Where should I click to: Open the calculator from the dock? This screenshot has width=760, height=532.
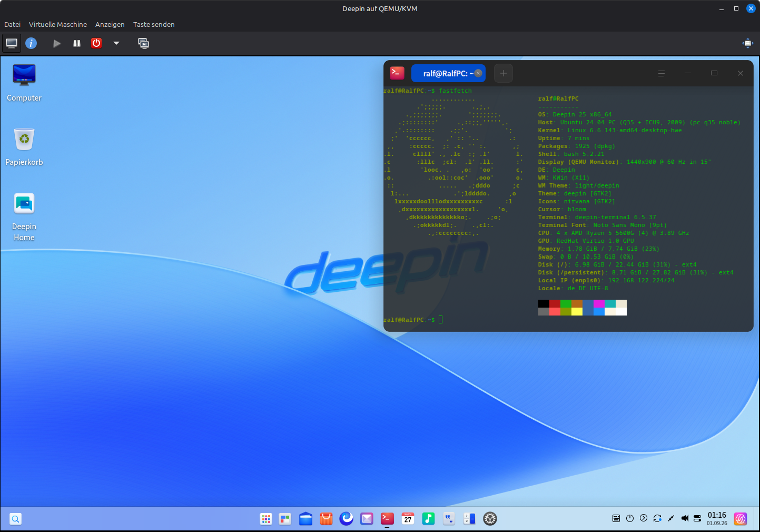click(x=469, y=519)
